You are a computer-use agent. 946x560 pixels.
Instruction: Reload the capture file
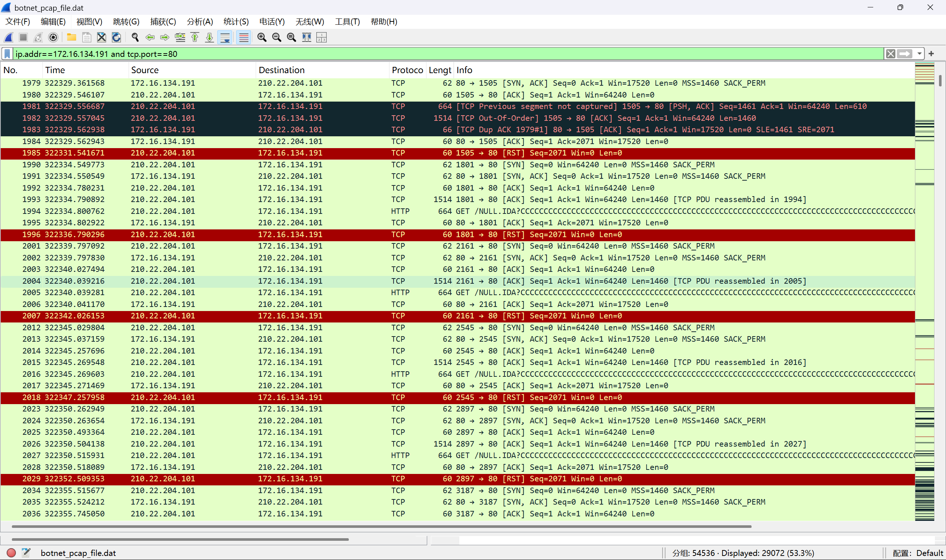(116, 37)
